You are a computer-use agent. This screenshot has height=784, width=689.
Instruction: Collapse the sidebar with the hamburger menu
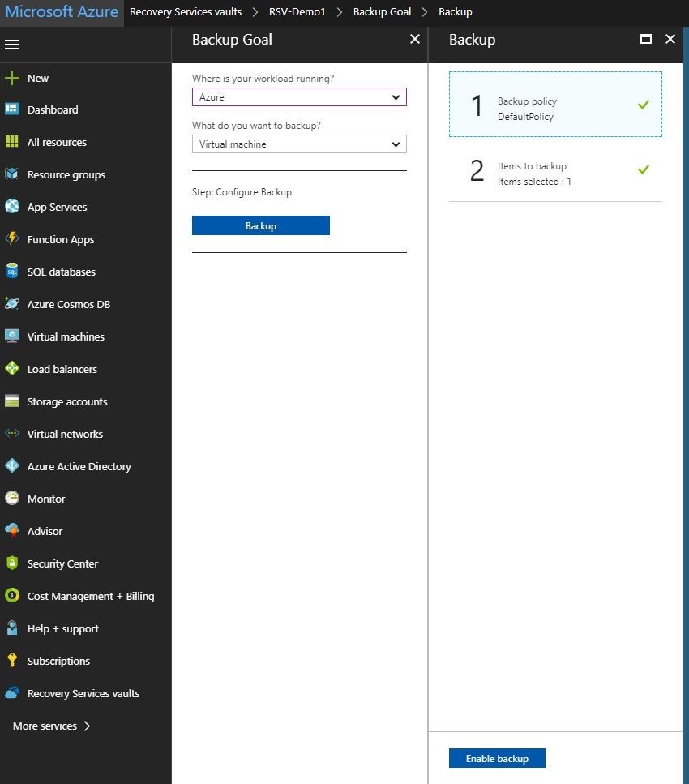(12, 43)
